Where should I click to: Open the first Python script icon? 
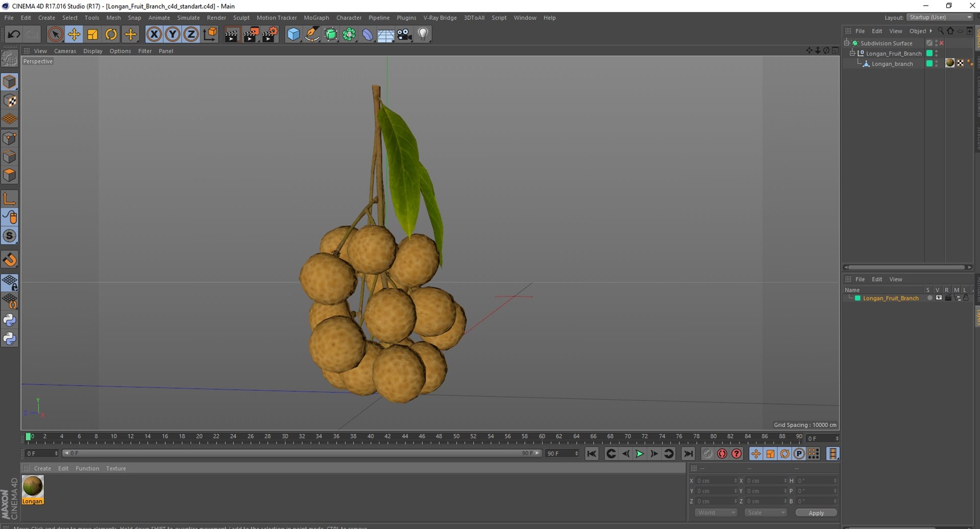[x=10, y=320]
